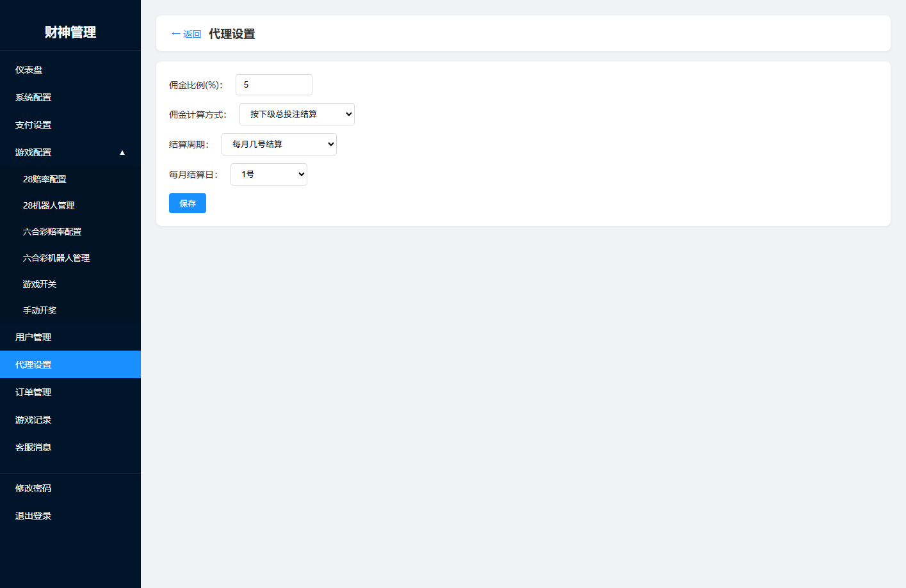Open 系统配置 in the sidebar

tap(70, 97)
